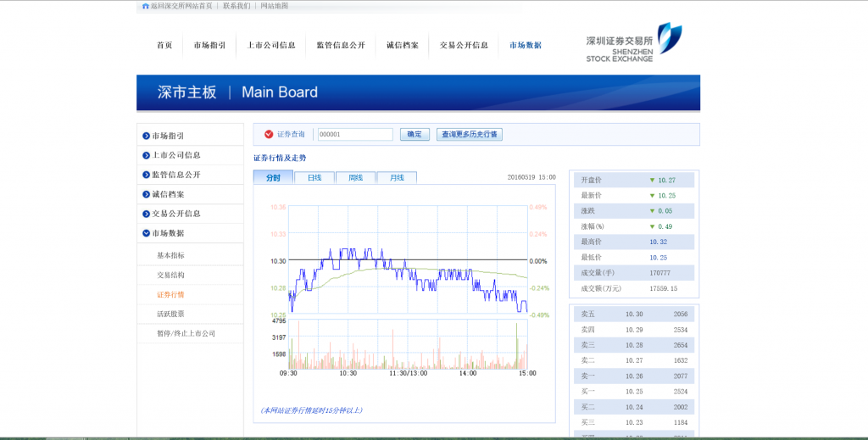Click the 深市主板 Main Board banner
868x440 pixels.
tap(418, 92)
